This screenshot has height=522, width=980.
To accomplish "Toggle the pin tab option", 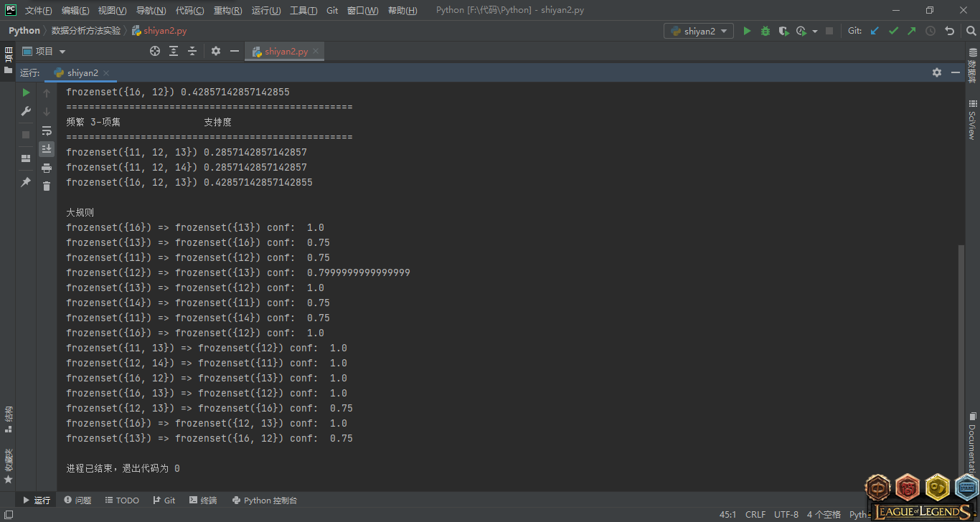I will 26,182.
